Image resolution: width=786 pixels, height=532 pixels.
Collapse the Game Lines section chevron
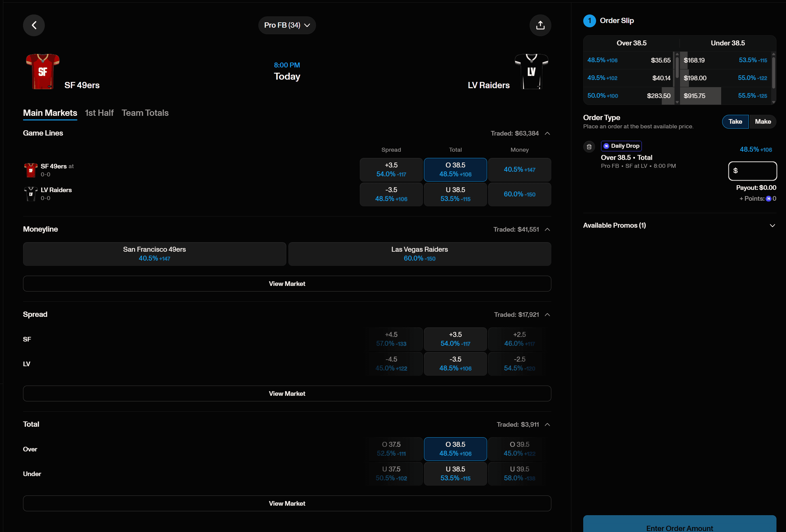point(548,134)
